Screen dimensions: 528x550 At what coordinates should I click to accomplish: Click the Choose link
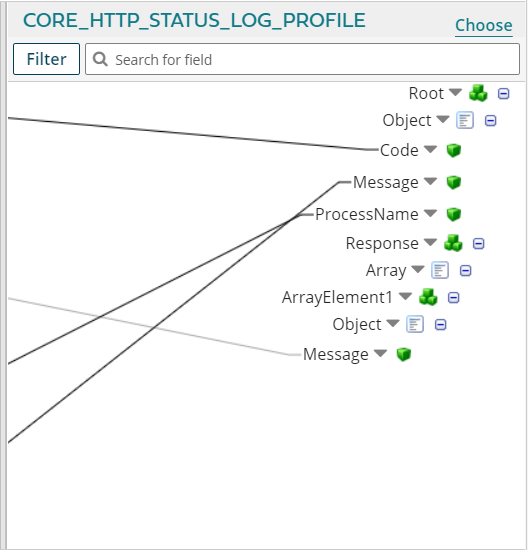[484, 26]
